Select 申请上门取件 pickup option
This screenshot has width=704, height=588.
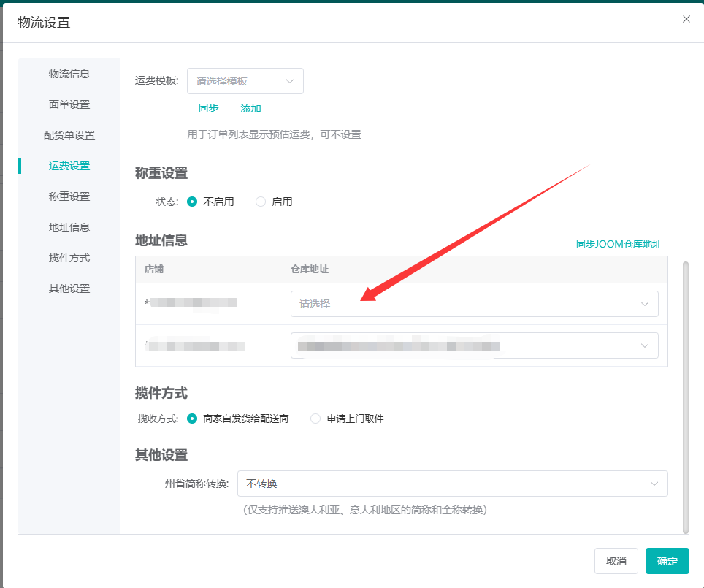(x=315, y=419)
